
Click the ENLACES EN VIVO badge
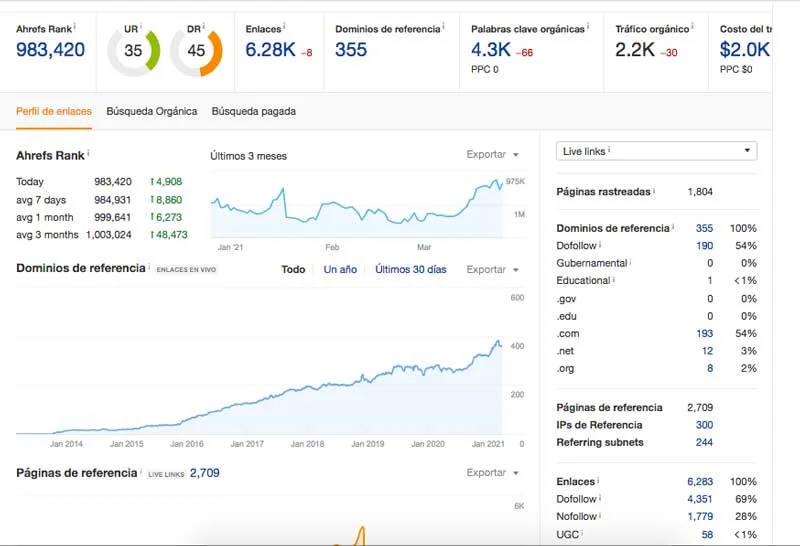point(186,269)
